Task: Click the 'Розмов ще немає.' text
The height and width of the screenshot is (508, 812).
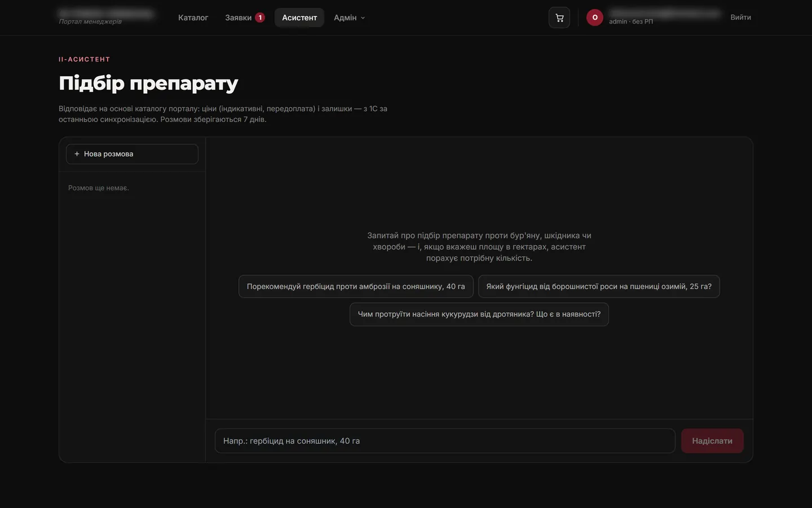Action: pos(99,188)
